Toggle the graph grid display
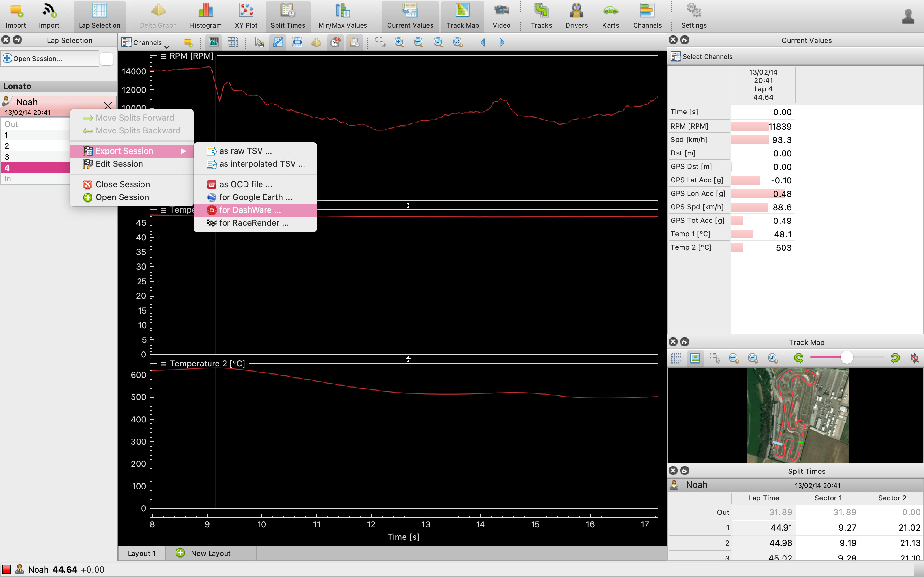The width and height of the screenshot is (924, 577). click(233, 42)
